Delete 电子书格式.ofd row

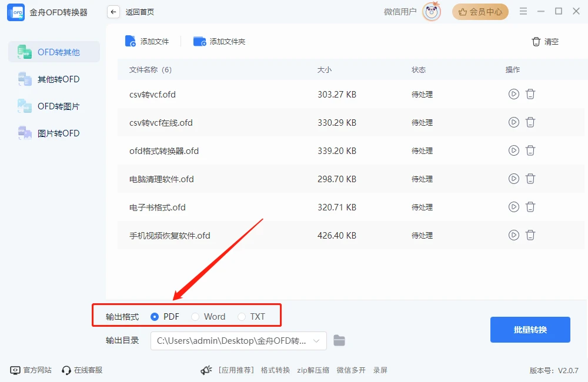pos(530,206)
